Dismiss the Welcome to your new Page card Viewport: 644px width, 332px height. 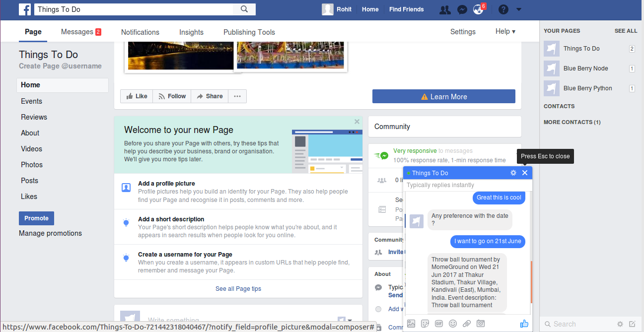tap(357, 122)
